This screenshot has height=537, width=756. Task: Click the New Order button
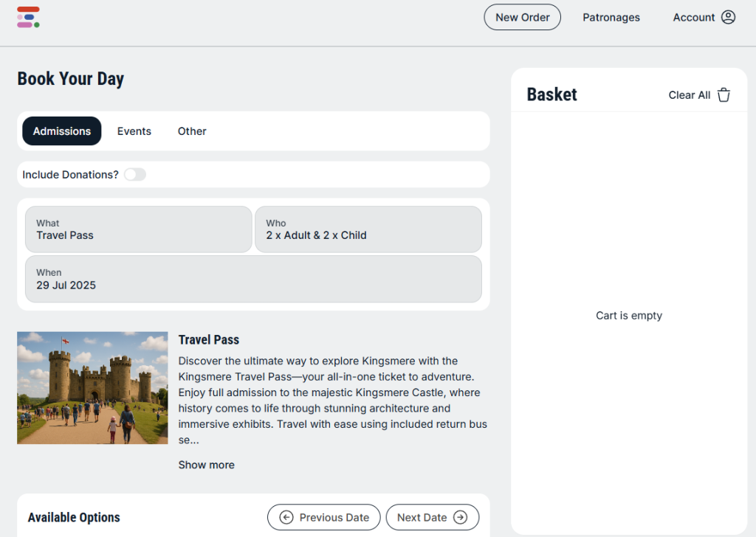(x=522, y=17)
